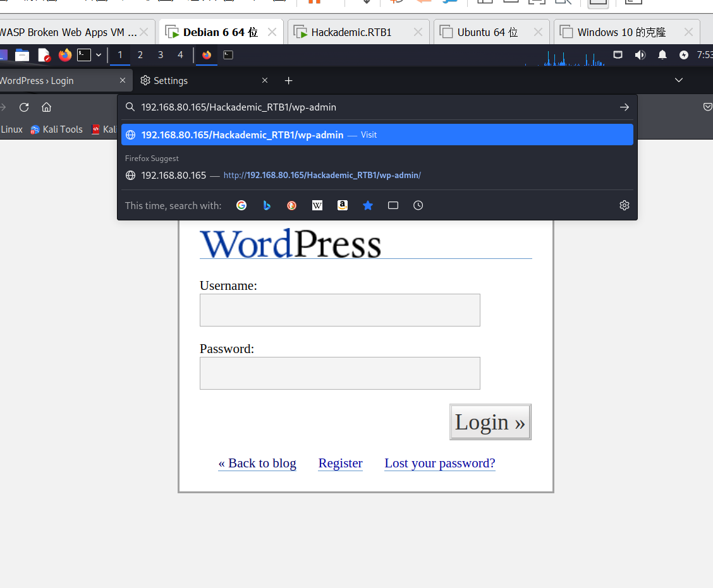The width and height of the screenshot is (713, 588).
Task: Launch the text editor from Kali panel
Action: (x=44, y=55)
